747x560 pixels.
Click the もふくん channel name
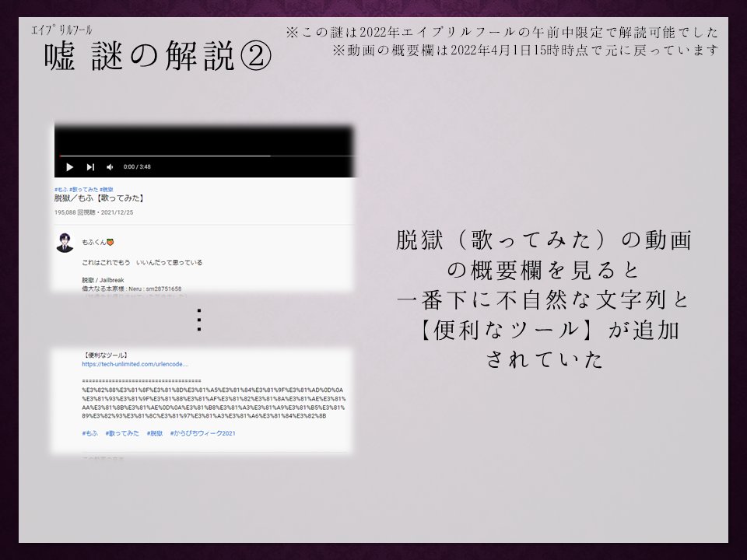coord(98,243)
